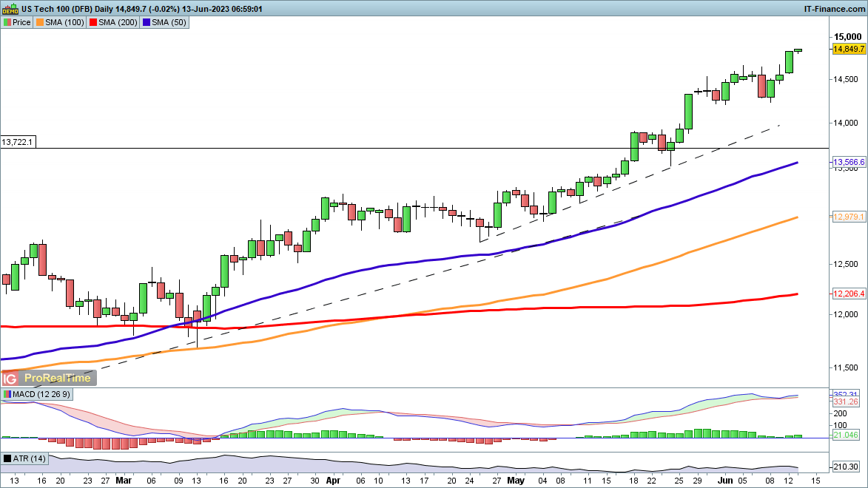This screenshot has height=488, width=868.
Task: Click the 13,722.1 horizontal line label
Action: pos(17,142)
